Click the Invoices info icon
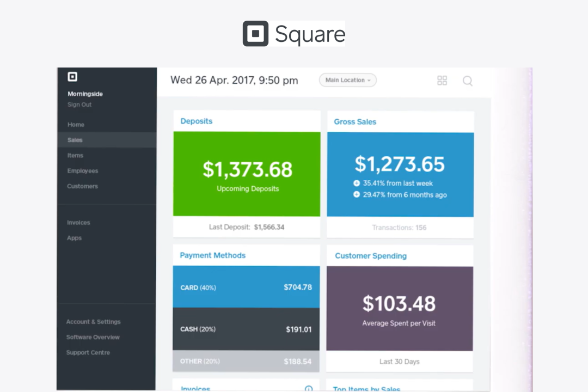The width and height of the screenshot is (588, 392). coord(309,388)
